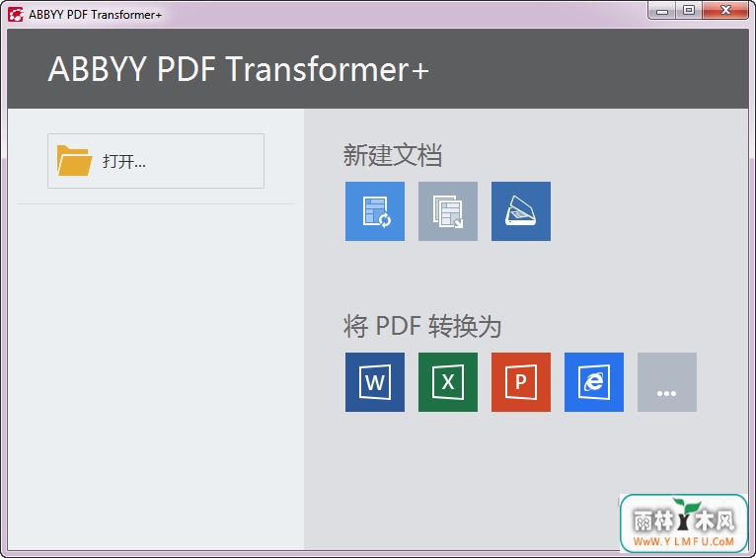Click the 新建文档 heading text
This screenshot has width=756, height=558.
tap(393, 155)
